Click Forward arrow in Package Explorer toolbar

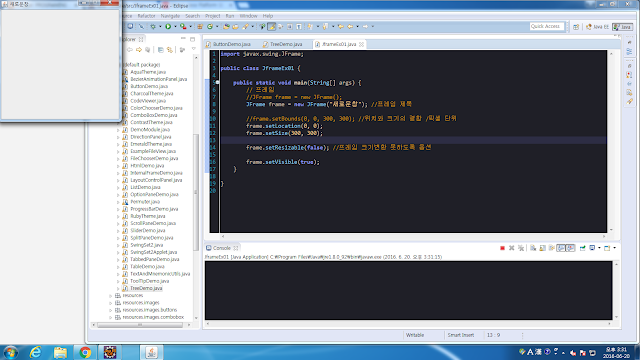[139, 50]
